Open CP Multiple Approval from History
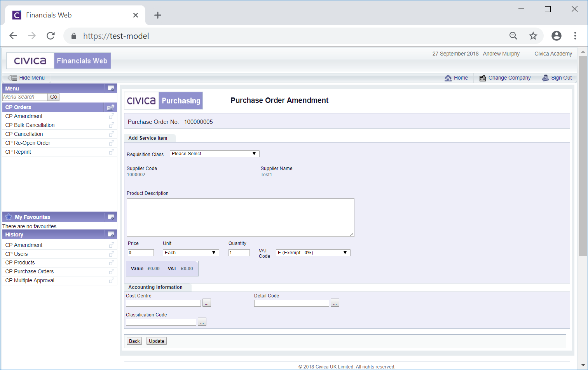 pos(30,280)
